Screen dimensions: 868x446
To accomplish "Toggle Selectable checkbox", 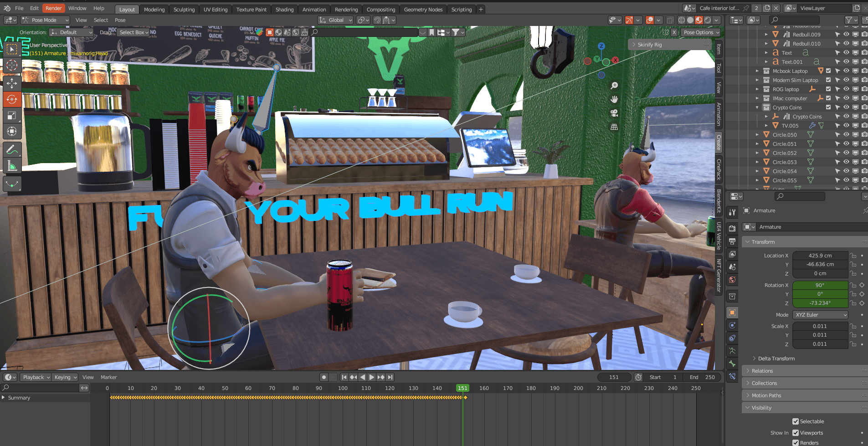I will tap(796, 421).
